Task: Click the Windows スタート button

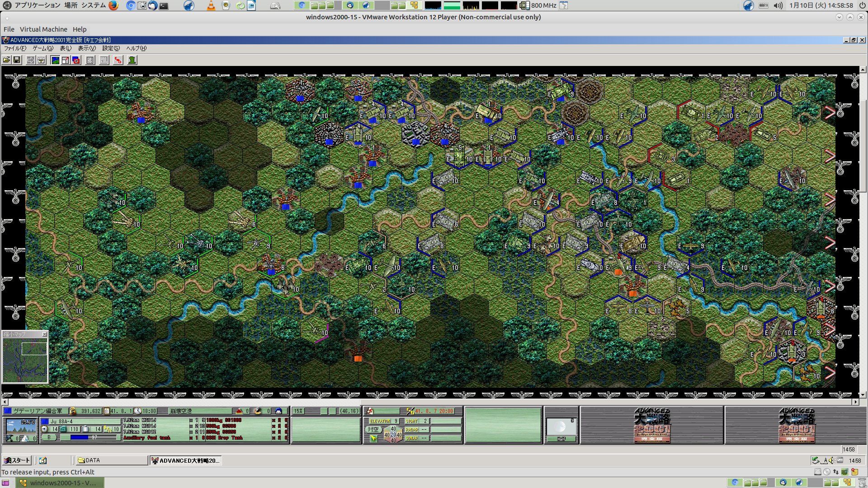Action: 17,460
